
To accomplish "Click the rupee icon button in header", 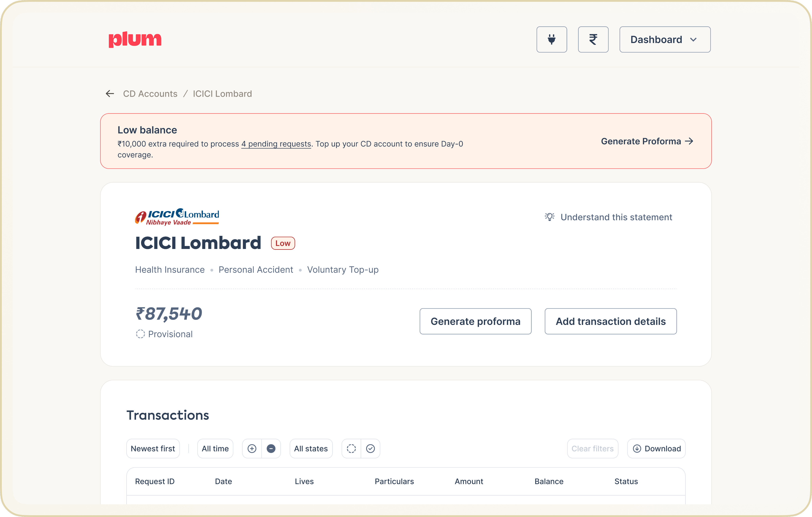I will tap(593, 39).
